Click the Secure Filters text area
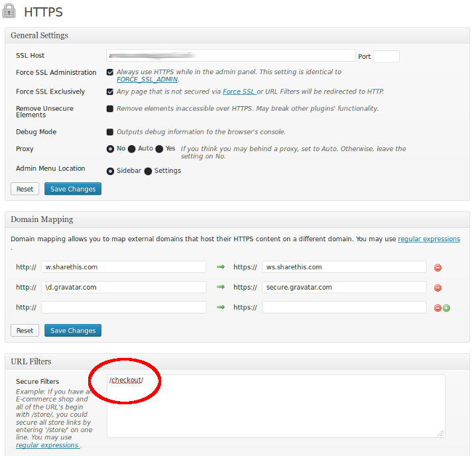Screen dimensions: 476x456 click(276, 406)
